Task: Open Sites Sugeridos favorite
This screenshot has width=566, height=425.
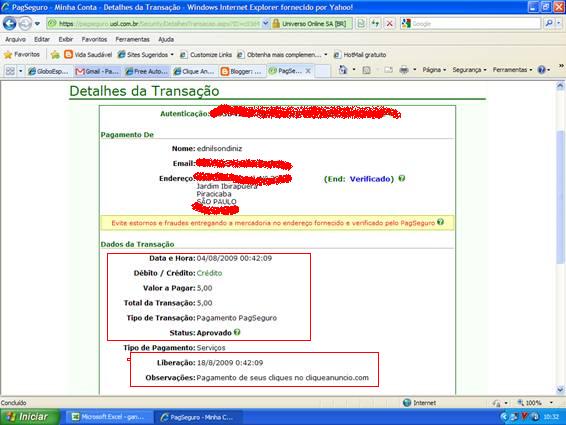Action: [145, 55]
